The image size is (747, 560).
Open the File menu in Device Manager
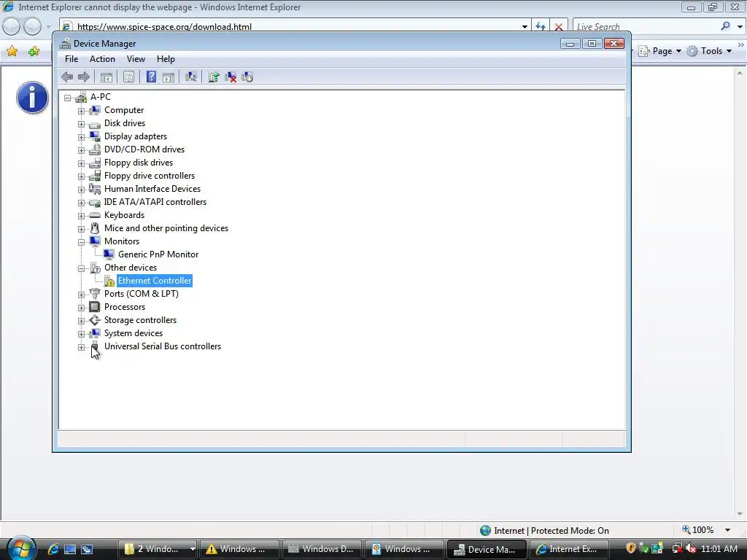[x=71, y=59]
